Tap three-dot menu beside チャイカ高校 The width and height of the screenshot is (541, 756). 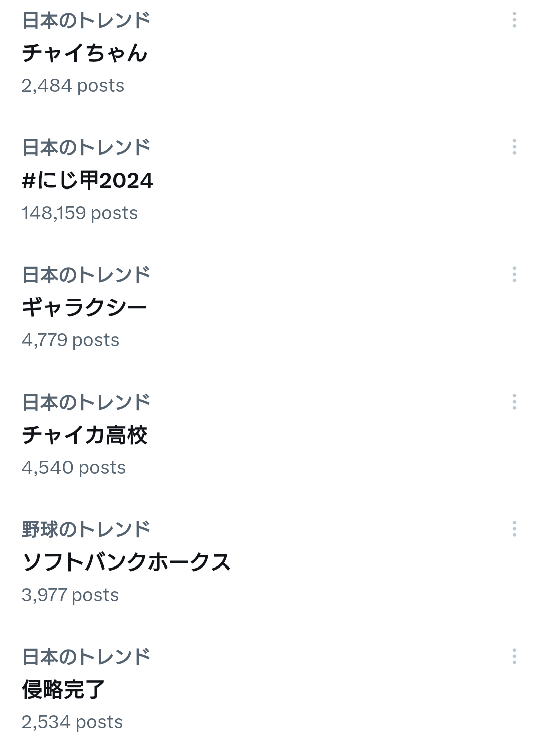[x=514, y=402]
